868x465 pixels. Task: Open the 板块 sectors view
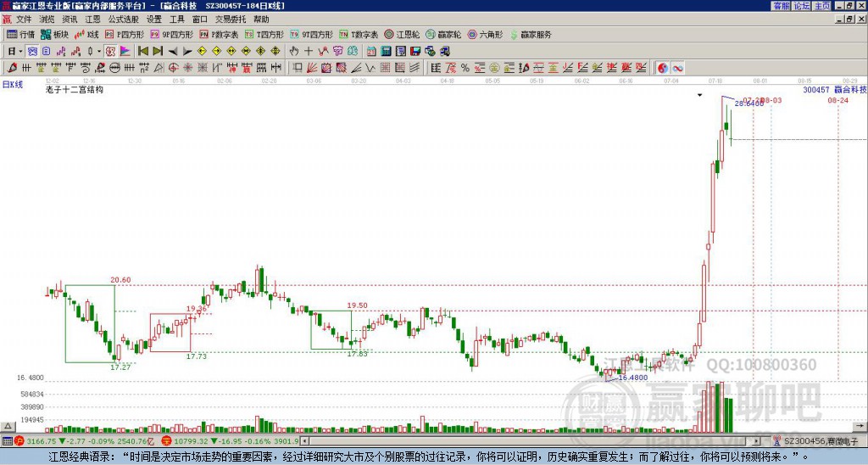click(54, 34)
